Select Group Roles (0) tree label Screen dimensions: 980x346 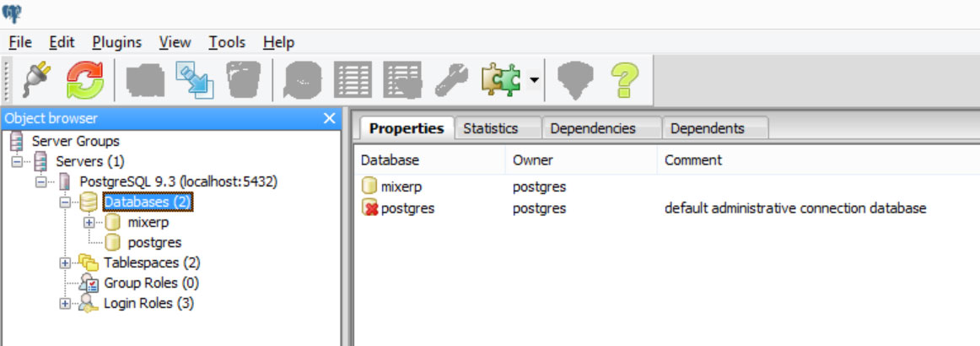click(x=151, y=283)
